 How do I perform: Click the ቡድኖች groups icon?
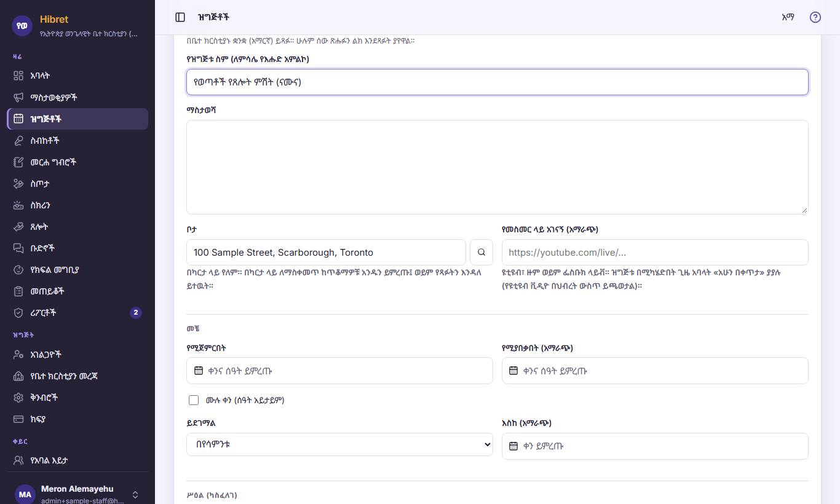(18, 248)
